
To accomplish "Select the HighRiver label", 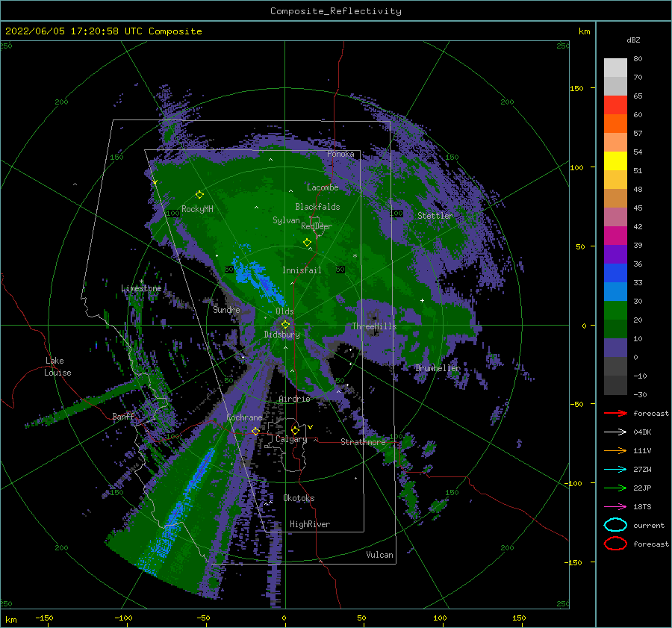I will pos(310,524).
